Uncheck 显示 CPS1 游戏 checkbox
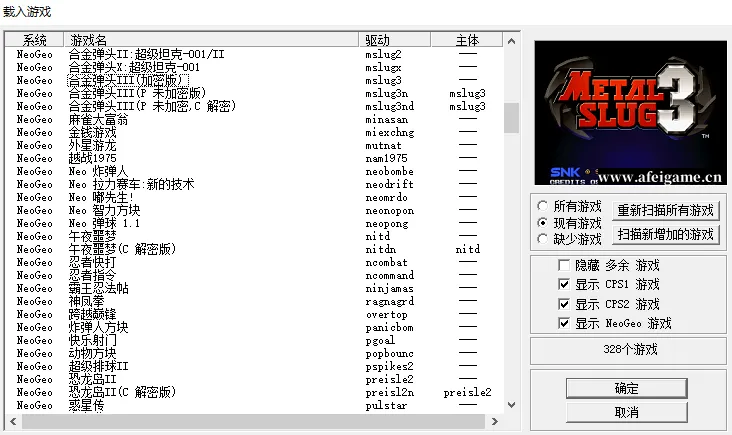The image size is (732, 435). [x=563, y=285]
